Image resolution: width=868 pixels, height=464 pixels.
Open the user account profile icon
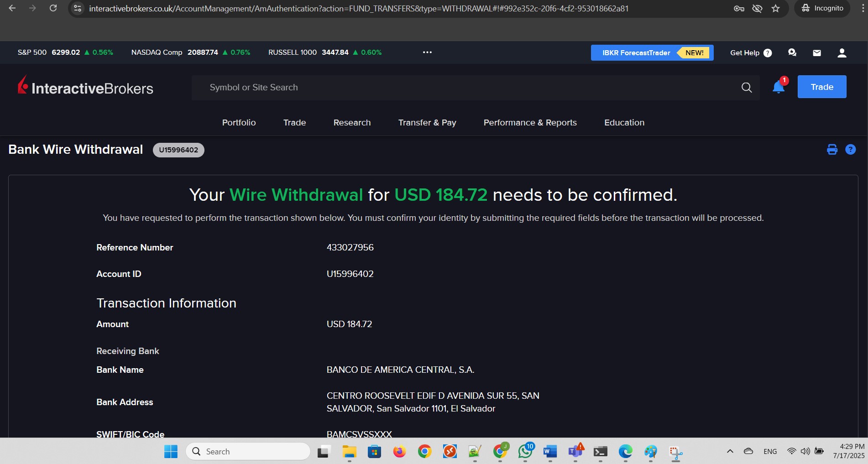coord(842,53)
